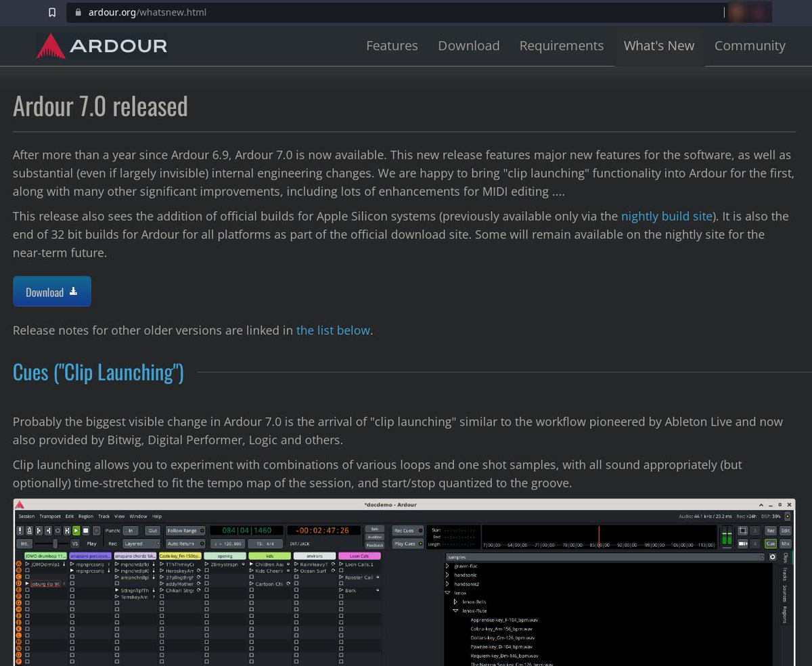Image resolution: width=812 pixels, height=666 pixels.
Task: Click the yellow DSP status indicator icon
Action: click(x=788, y=516)
